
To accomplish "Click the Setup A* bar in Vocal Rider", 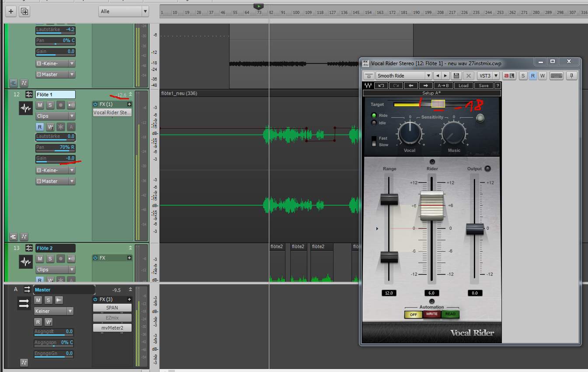I will pyautogui.click(x=431, y=93).
